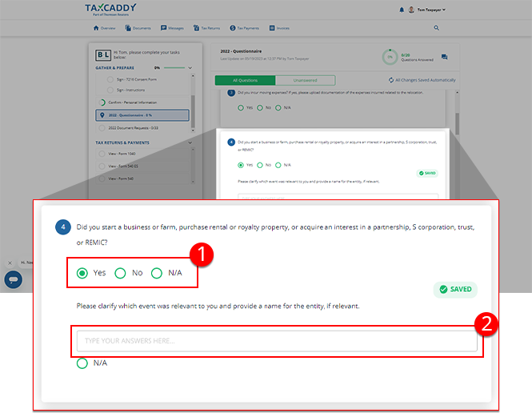Click status circle beside Sign - 7216 Consent Form
The height and width of the screenshot is (417, 532).
110,79
